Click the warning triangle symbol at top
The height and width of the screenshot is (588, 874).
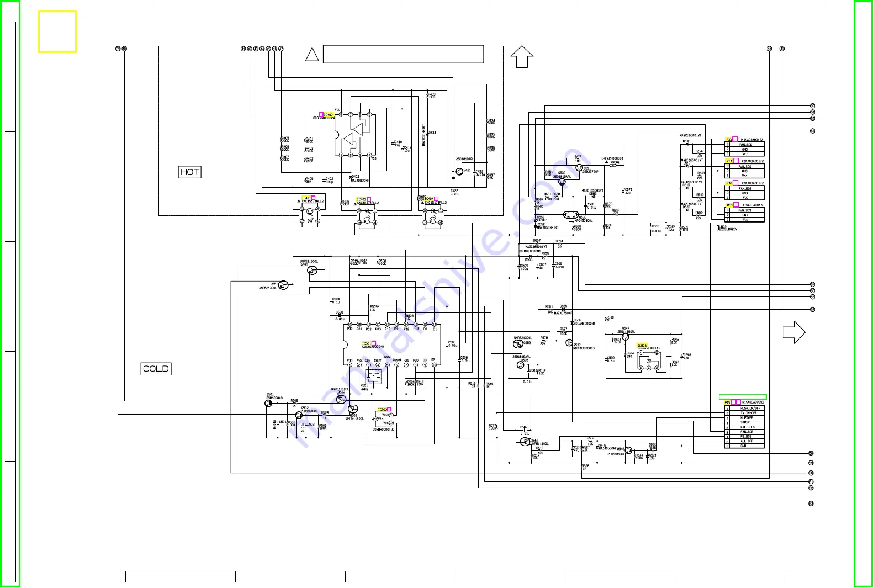[x=312, y=55]
